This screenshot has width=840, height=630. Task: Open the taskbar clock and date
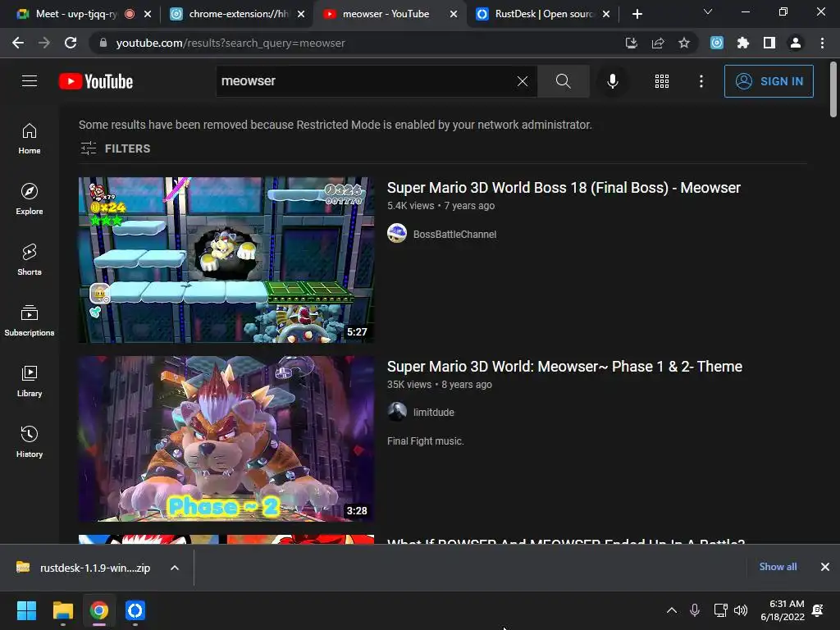point(783,610)
